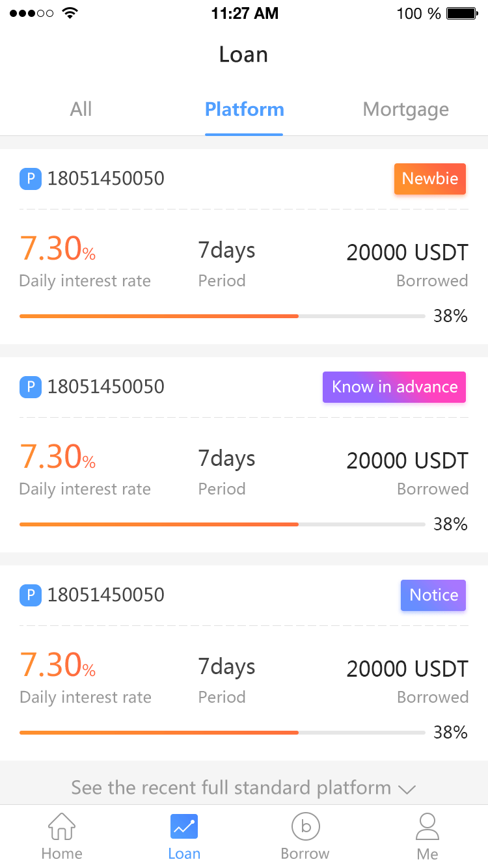Tap the Wi-Fi status icon
The height and width of the screenshot is (868, 488).
point(68,14)
